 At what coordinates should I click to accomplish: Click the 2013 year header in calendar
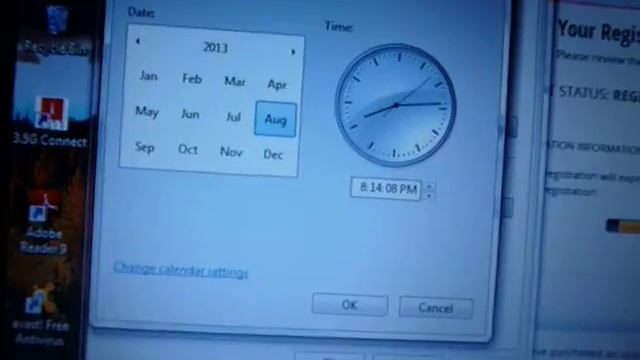(216, 48)
